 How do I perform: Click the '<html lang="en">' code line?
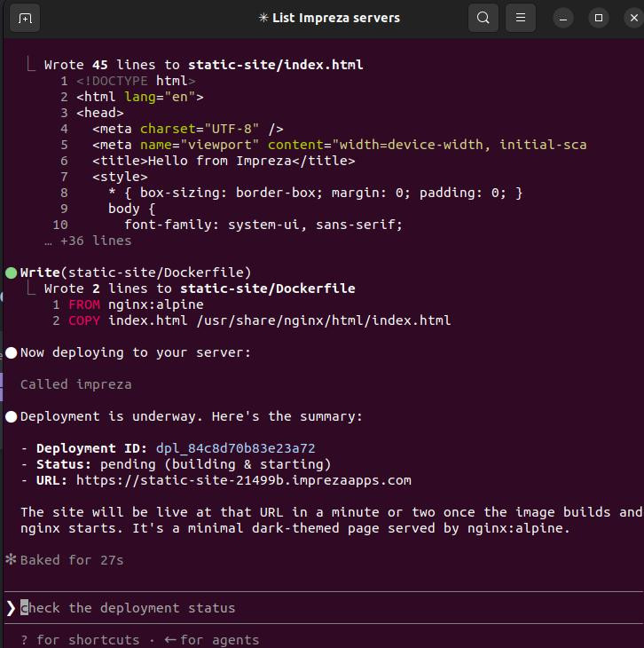(139, 97)
